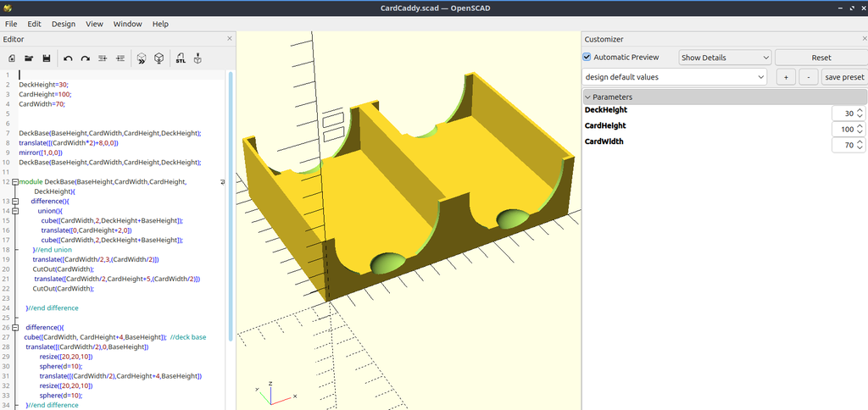Open the Show Details dropdown
Viewport: 868px width, 410px height.
coord(726,58)
